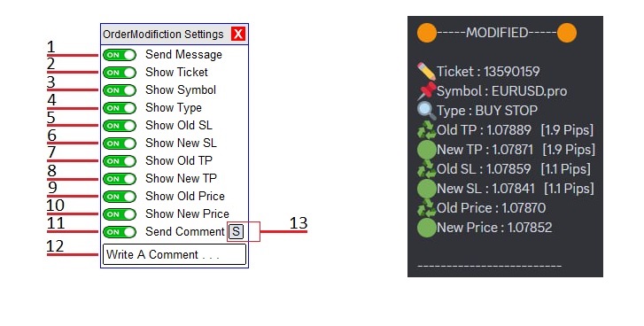Close the OrderModifiction Settings panel
The height and width of the screenshot is (326, 644).
coord(238,34)
